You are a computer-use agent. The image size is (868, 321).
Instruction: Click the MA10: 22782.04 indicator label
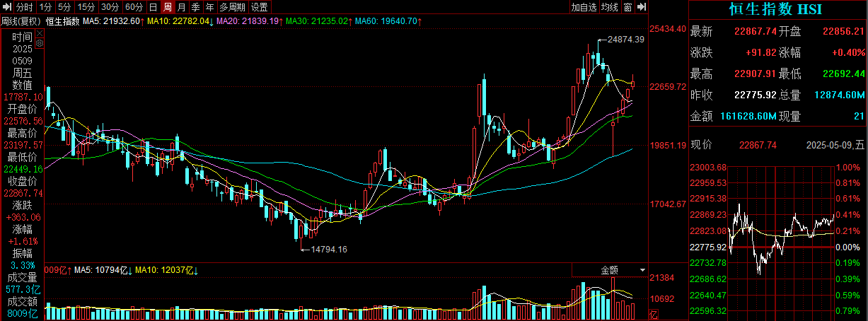tap(179, 21)
